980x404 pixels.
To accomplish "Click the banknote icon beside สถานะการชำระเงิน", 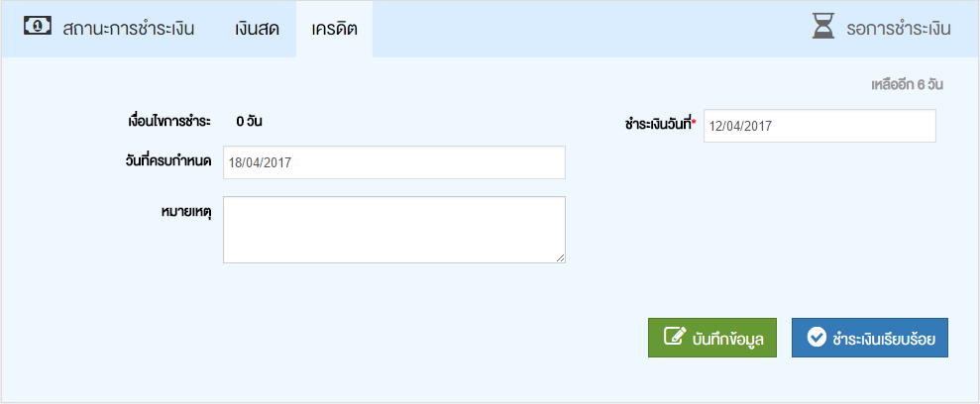I will (38, 27).
